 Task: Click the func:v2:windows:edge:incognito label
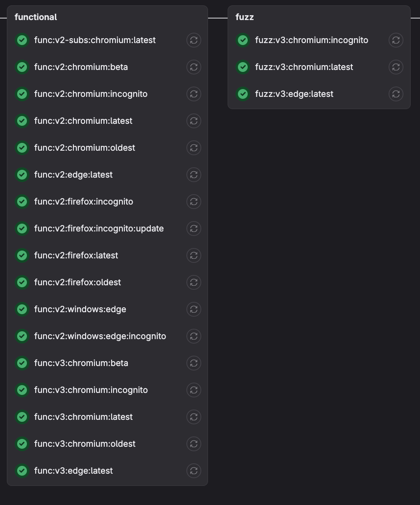pos(99,336)
